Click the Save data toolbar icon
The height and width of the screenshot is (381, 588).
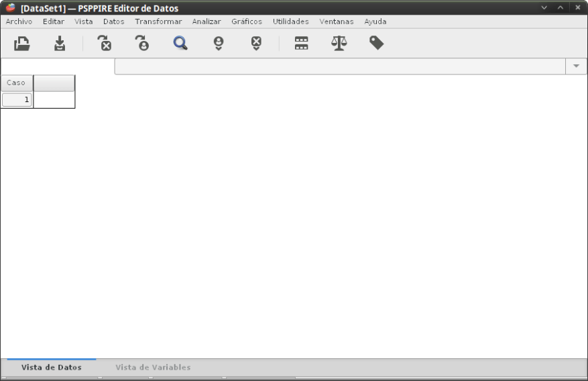(x=60, y=44)
